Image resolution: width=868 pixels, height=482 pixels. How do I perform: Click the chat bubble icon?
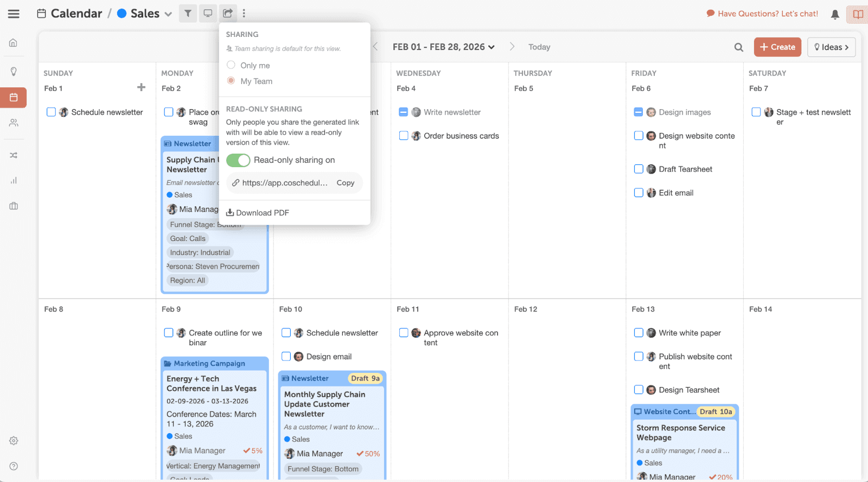click(x=710, y=14)
